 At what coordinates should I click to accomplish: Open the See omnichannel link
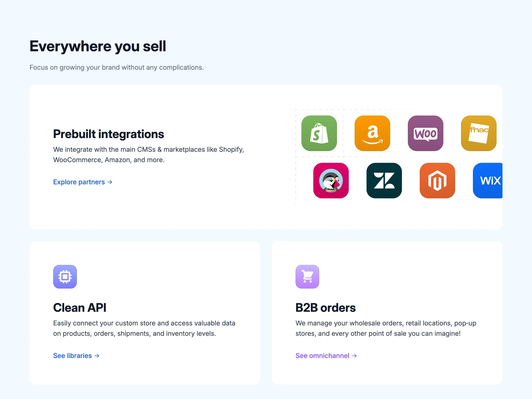point(326,356)
